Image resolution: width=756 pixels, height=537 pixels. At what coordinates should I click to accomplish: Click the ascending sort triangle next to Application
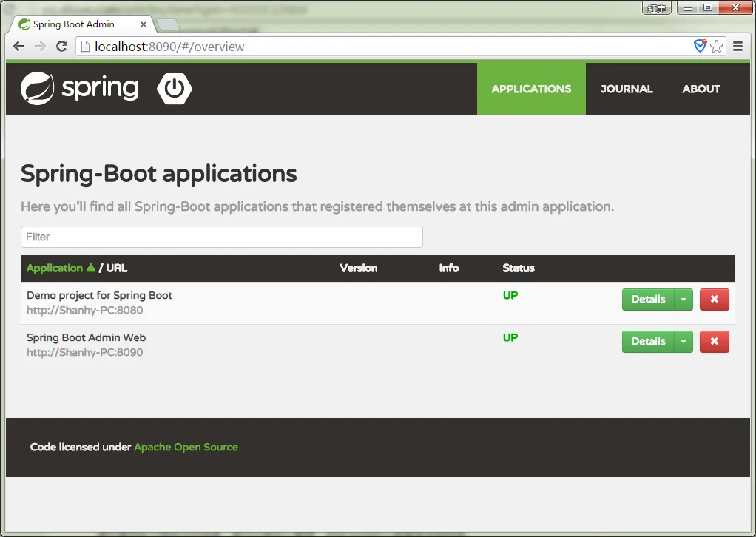click(x=91, y=268)
